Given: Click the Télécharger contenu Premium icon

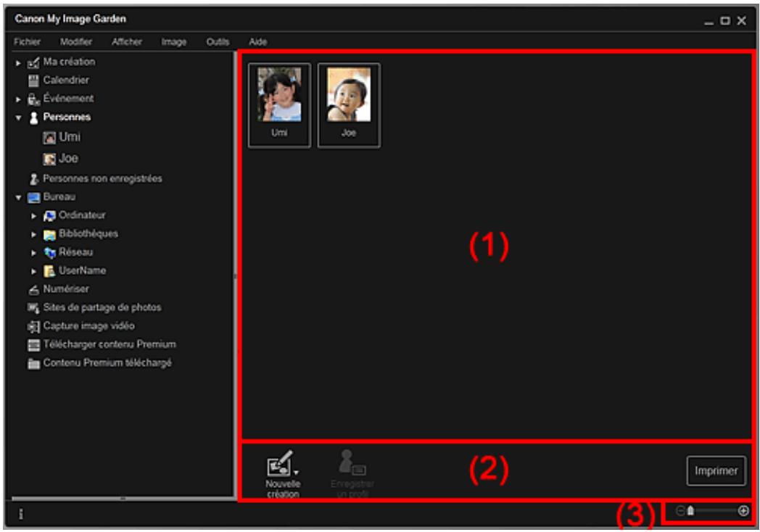Looking at the screenshot, I should [x=33, y=345].
